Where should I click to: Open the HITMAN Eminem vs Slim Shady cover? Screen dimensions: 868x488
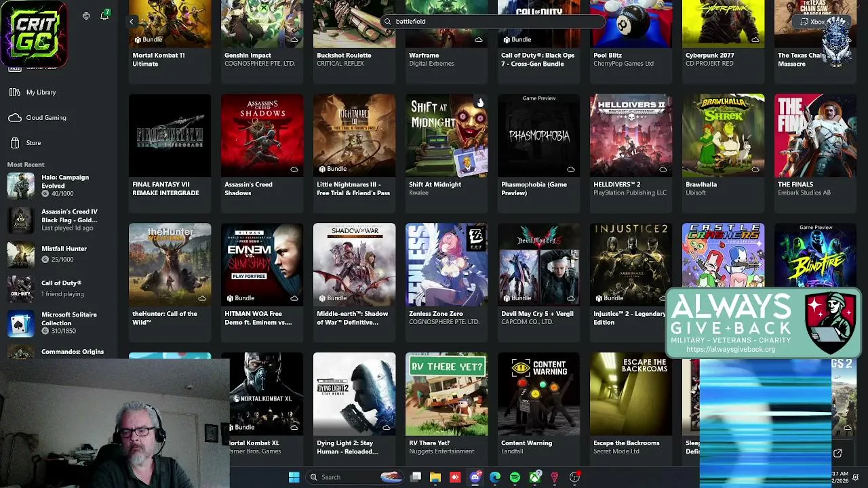coord(262,265)
